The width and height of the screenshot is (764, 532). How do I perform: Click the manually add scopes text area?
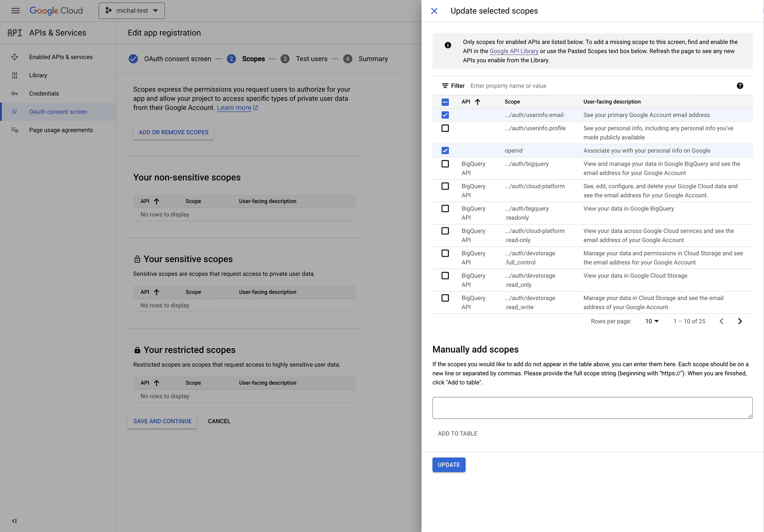point(592,408)
